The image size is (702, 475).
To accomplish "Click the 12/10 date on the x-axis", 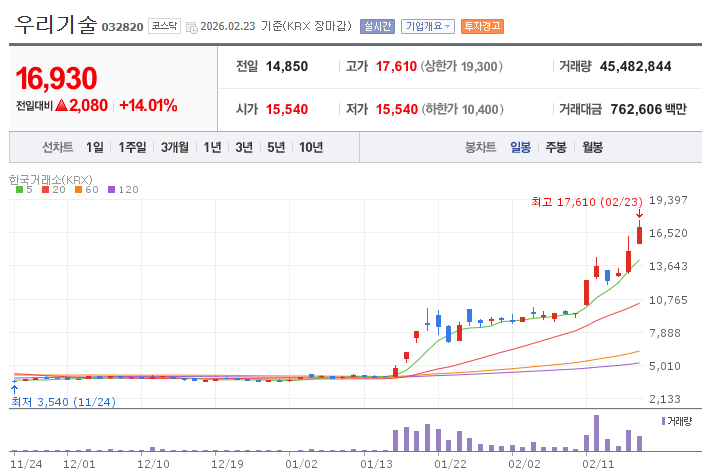I will (153, 464).
